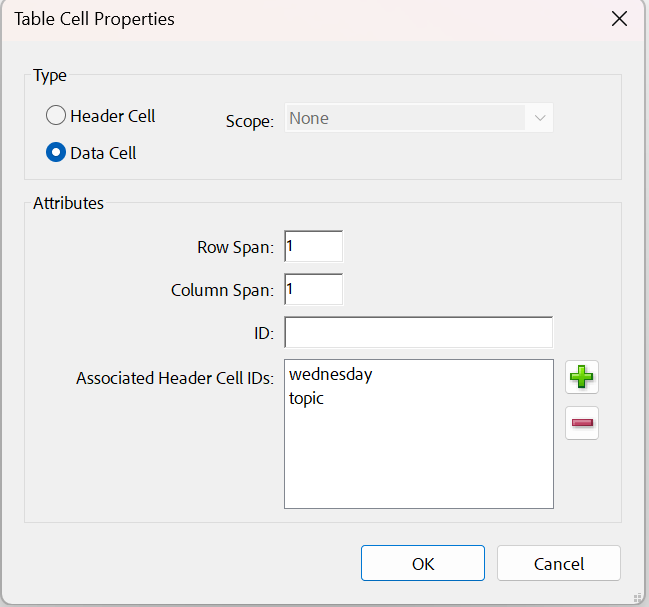Click into the ID text field
The height and width of the screenshot is (607, 649).
[418, 333]
